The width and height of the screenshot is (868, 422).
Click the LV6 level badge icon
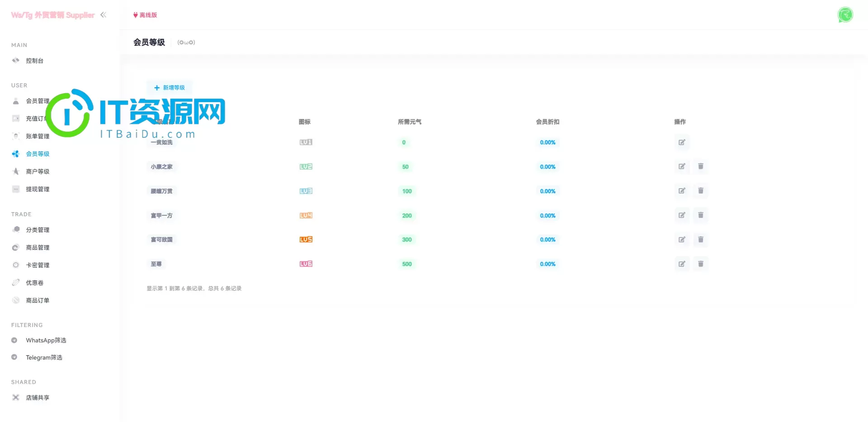pyautogui.click(x=306, y=264)
